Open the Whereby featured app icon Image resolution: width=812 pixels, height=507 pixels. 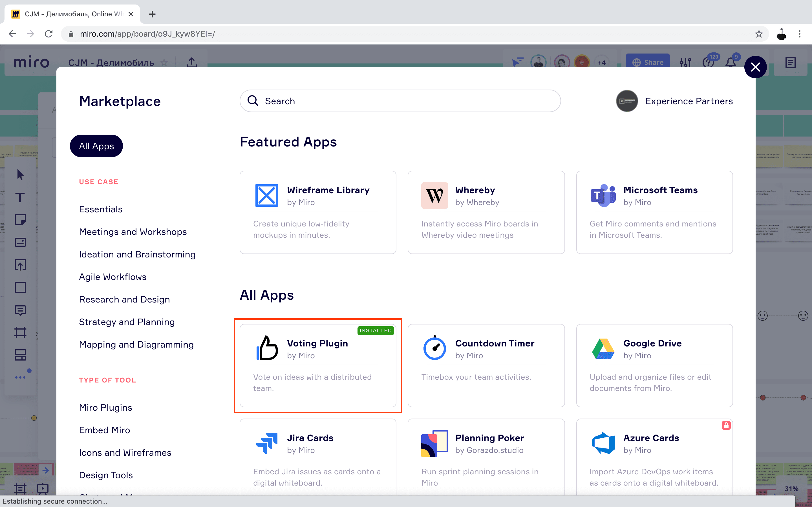(x=434, y=195)
